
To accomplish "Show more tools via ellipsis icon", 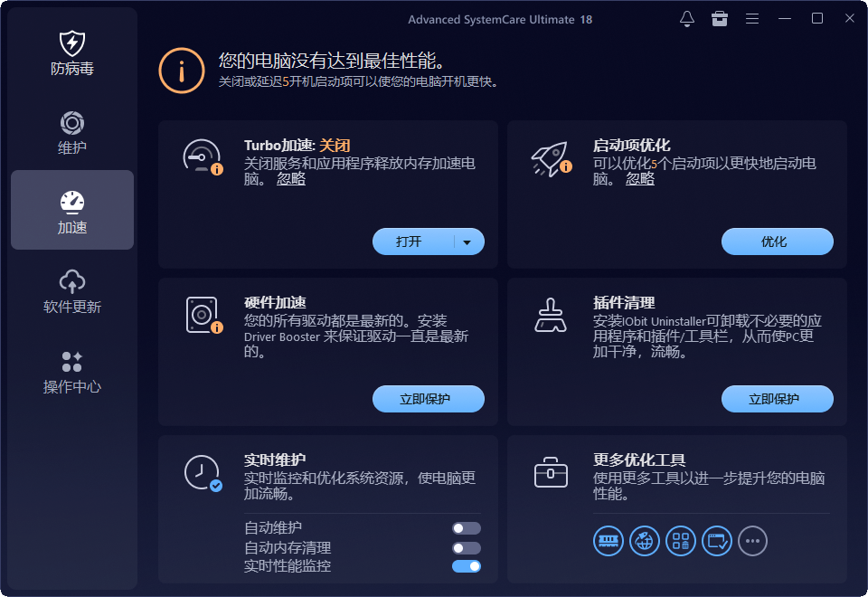I will tap(752, 541).
